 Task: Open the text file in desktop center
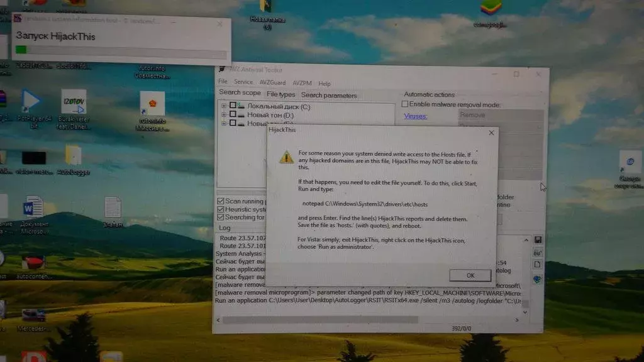pos(113,212)
